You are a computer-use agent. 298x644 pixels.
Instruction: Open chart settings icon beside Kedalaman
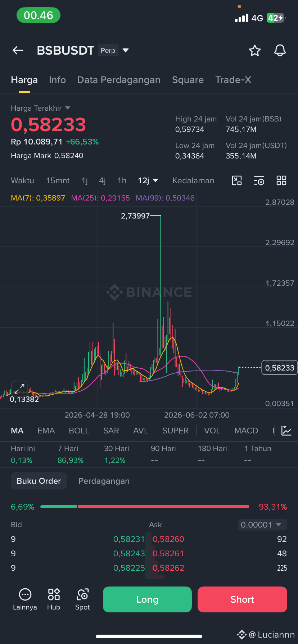point(259,180)
